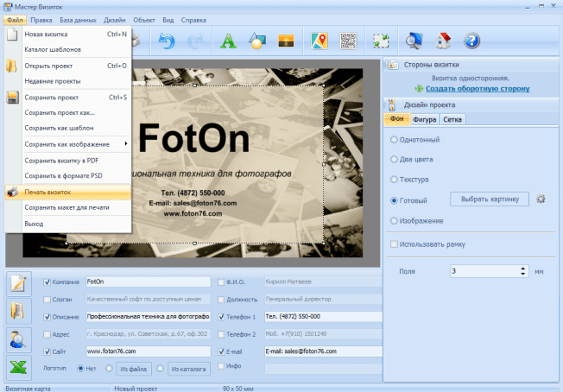The image size is (563, 392).
Task: Insert image using the picture icon
Action: pos(286,41)
